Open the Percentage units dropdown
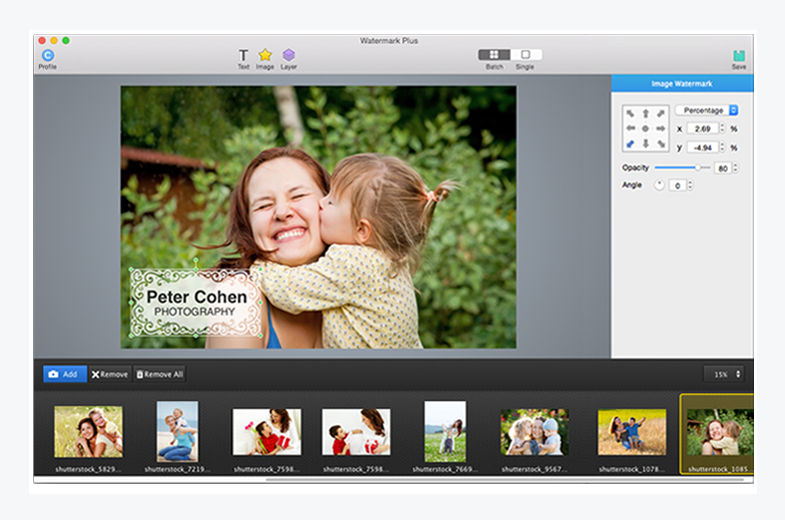 pyautogui.click(x=706, y=110)
